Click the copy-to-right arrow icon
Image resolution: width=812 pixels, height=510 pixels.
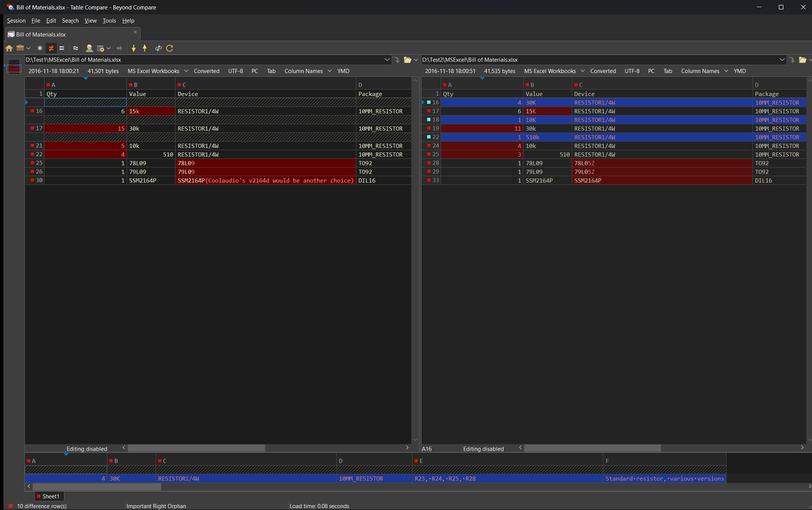point(119,48)
